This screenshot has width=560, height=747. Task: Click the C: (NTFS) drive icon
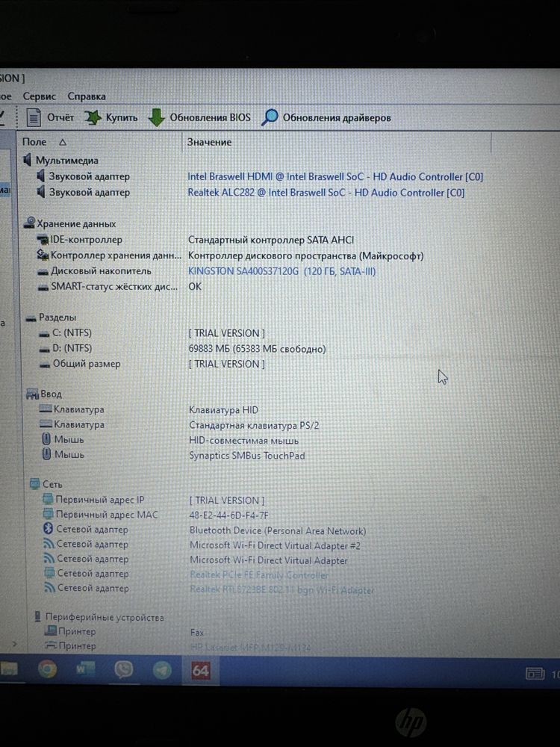[x=45, y=333]
